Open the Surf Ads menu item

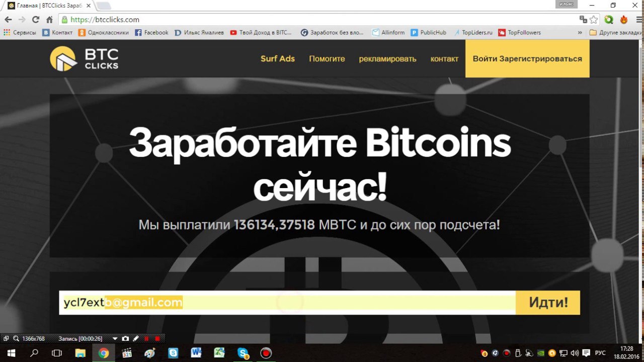[x=278, y=59]
